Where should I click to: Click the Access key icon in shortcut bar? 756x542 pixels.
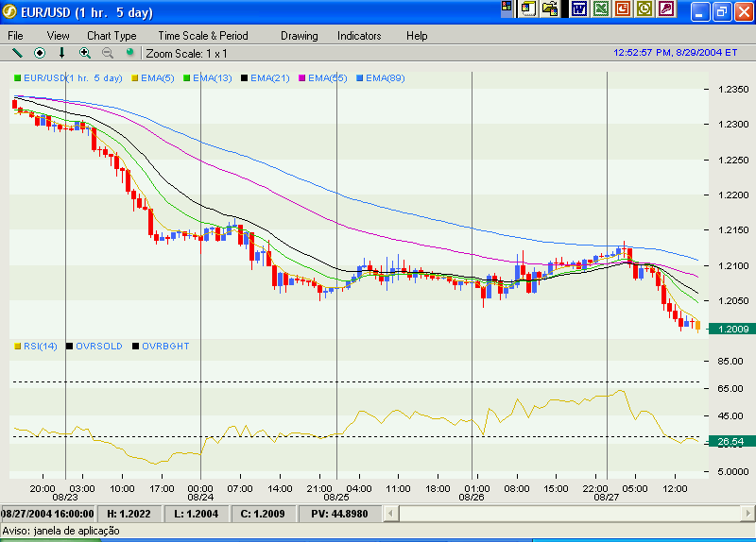pos(666,9)
